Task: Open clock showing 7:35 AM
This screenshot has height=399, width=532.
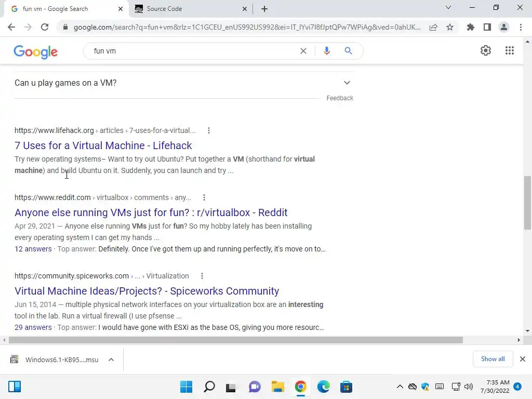Action: tap(495, 387)
